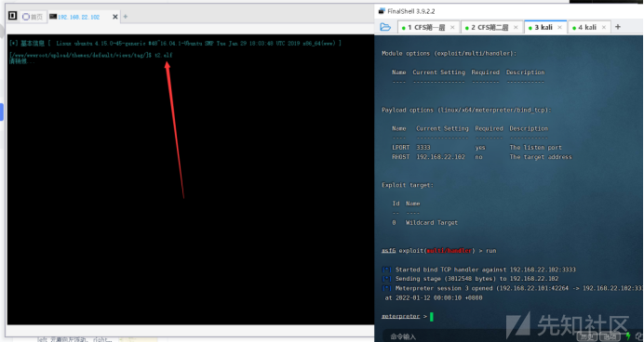This screenshot has width=644, height=342.
Task: Click the '请稍候...' status line
Action: 21,61
